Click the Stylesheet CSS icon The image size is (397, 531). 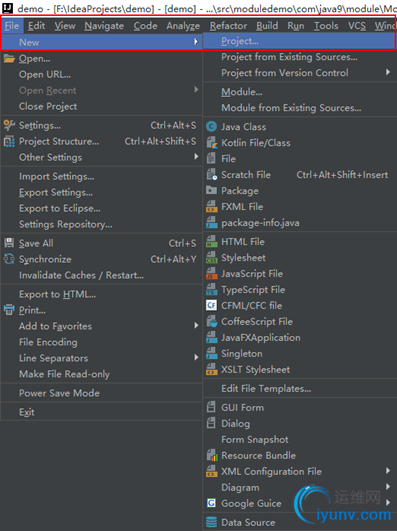(x=212, y=257)
